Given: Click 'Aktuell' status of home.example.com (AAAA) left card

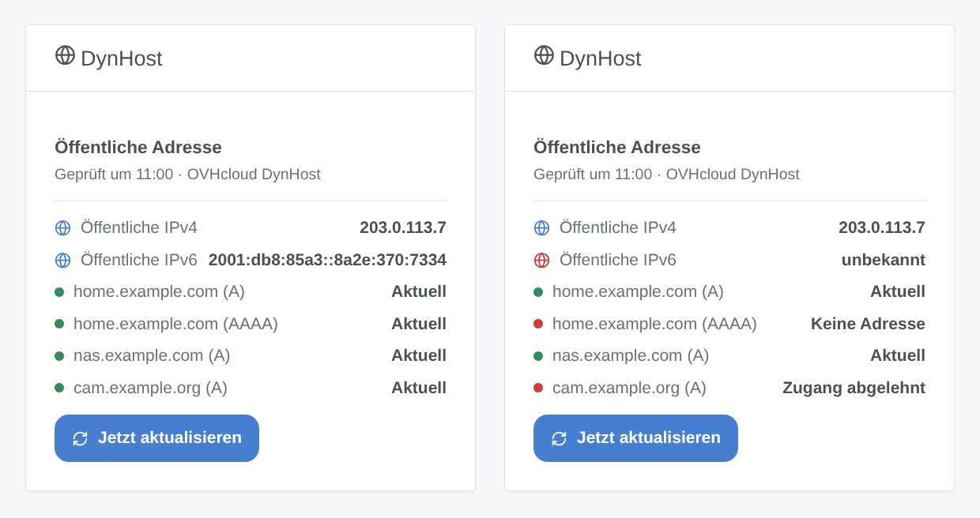Looking at the screenshot, I should point(419,324).
